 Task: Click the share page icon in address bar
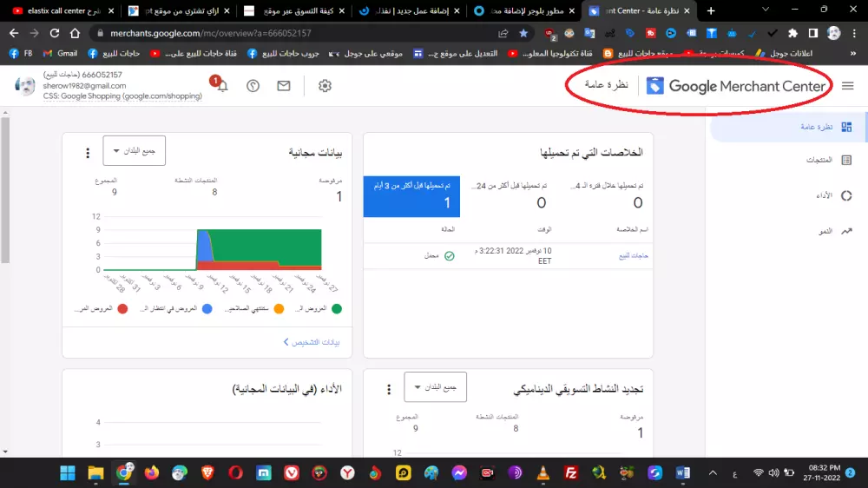(x=503, y=33)
